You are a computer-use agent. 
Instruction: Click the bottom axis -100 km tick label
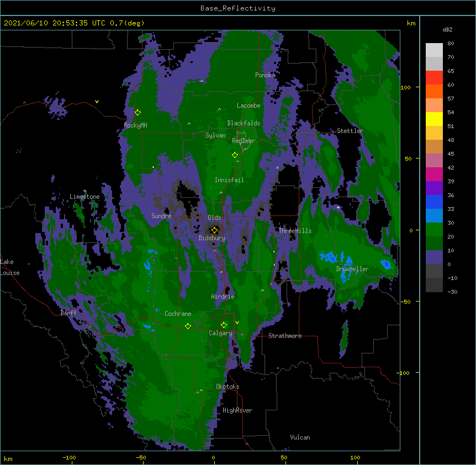69,457
